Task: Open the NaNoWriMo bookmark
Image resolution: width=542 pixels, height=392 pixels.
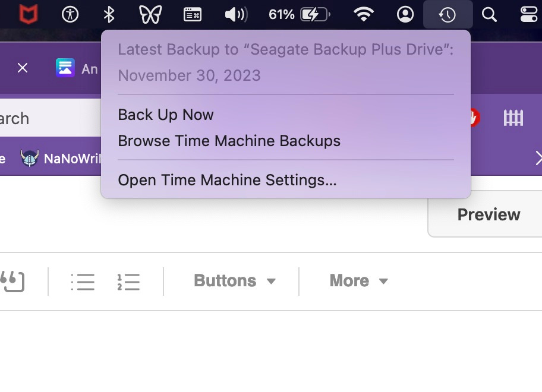Action: tap(61, 159)
